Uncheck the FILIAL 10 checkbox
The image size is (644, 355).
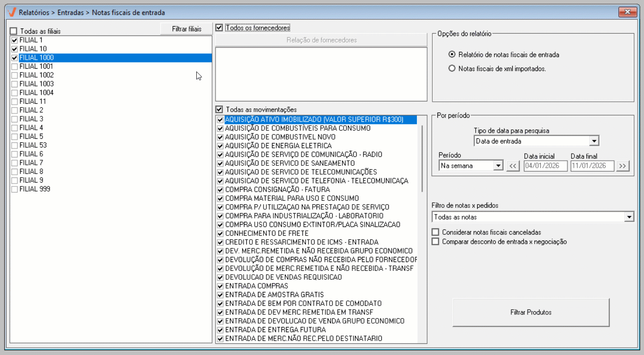click(x=14, y=49)
